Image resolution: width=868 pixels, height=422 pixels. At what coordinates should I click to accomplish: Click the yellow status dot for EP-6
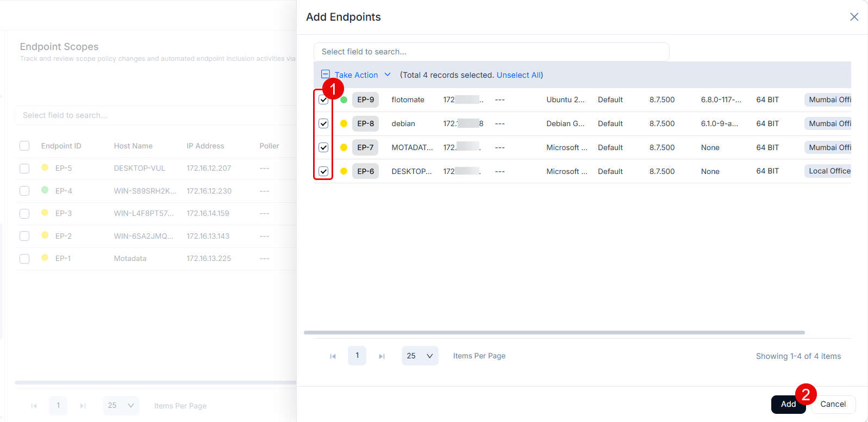pos(344,171)
